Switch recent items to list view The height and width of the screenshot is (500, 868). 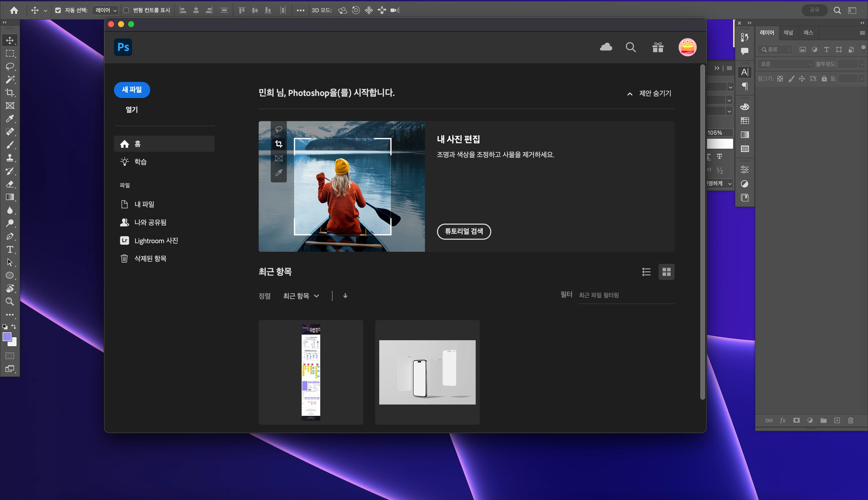tap(646, 272)
